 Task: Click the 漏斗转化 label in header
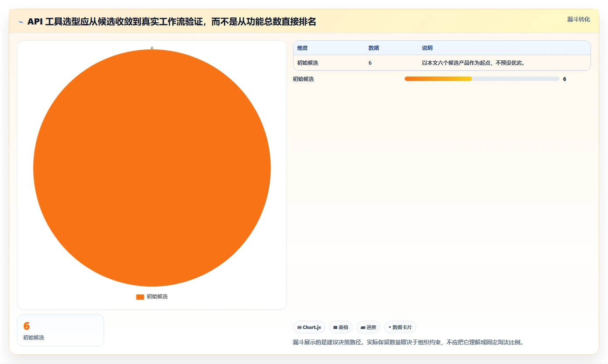pyautogui.click(x=579, y=19)
